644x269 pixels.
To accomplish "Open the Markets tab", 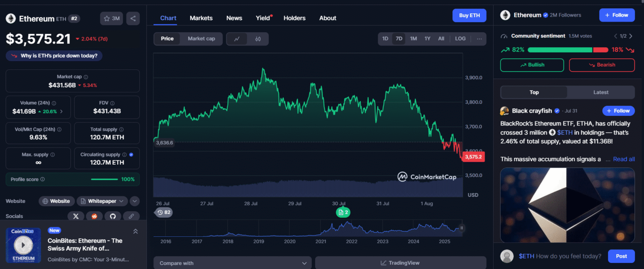I will [x=201, y=18].
